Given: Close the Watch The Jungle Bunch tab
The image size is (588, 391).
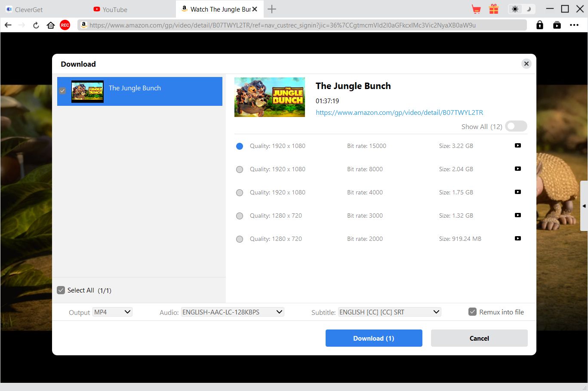Looking at the screenshot, I should (x=255, y=9).
